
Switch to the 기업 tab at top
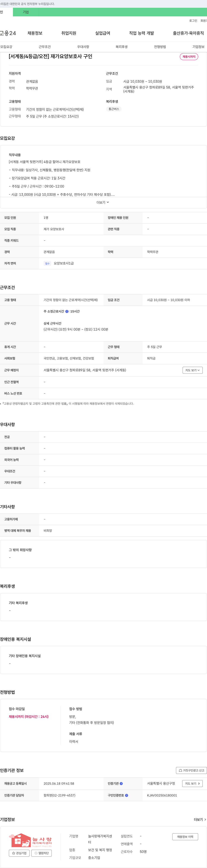coord(26,12)
